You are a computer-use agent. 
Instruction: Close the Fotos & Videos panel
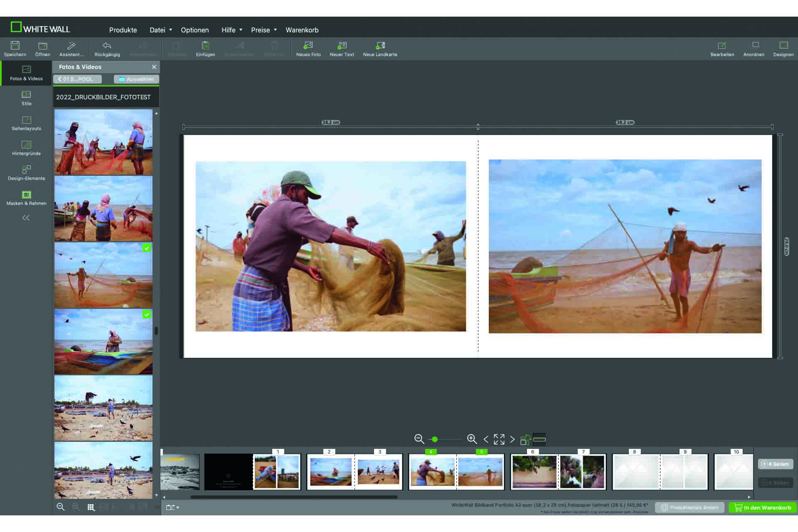154,67
